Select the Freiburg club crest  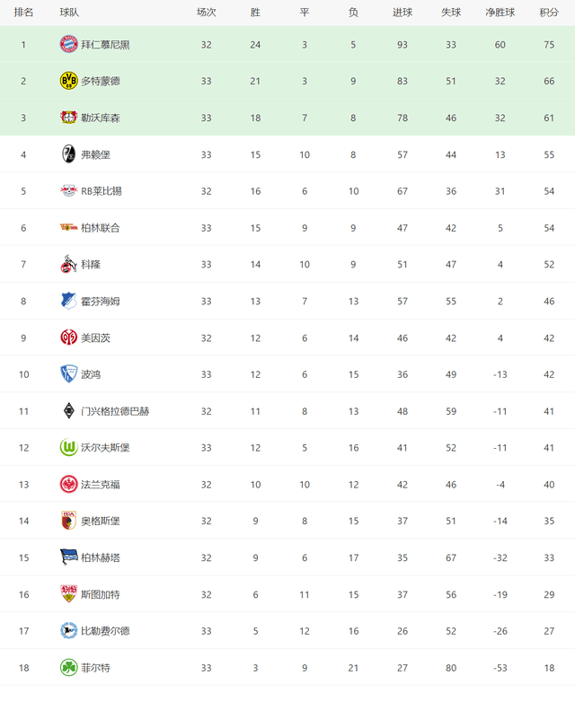coord(68,154)
